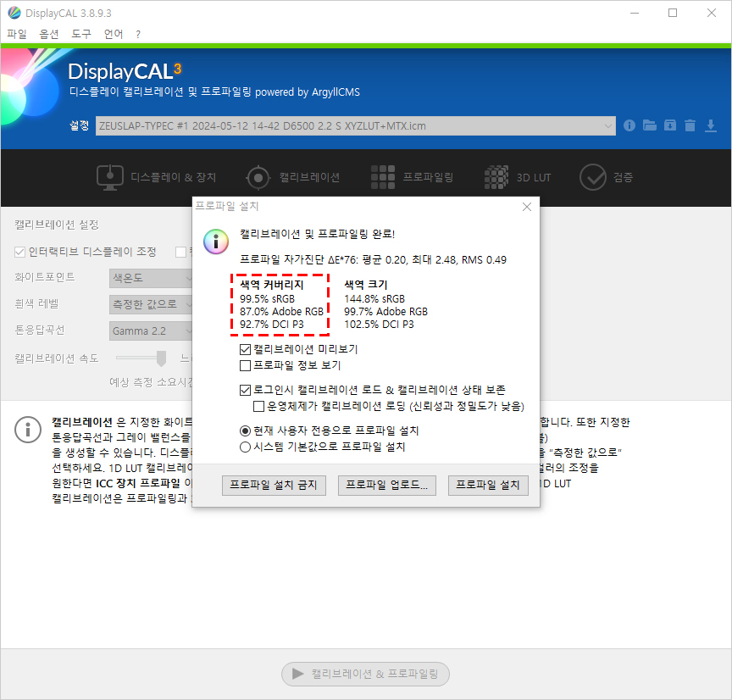Click the checkmark circle icon of 검증 tab
732x700 pixels.
click(x=593, y=177)
